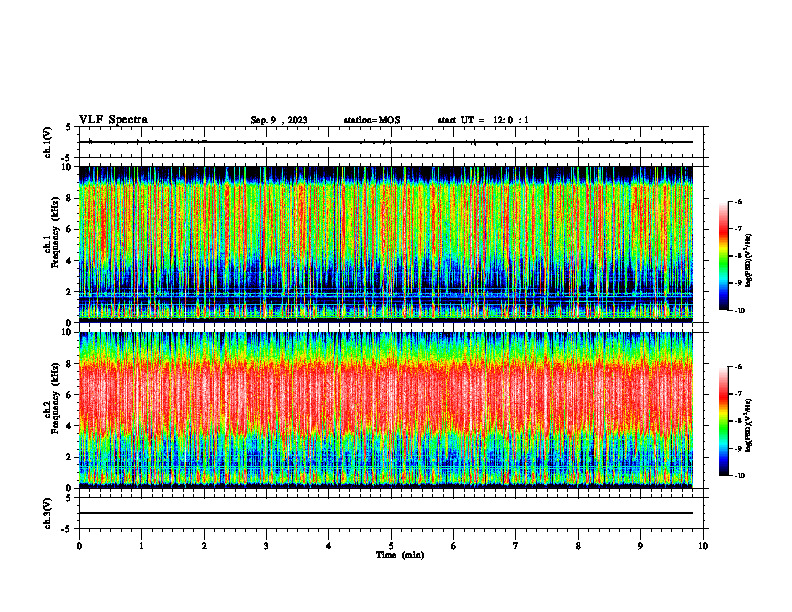792x612 pixels.
Task: Click the "-10" label on ch.2 color scale
Action: point(739,476)
